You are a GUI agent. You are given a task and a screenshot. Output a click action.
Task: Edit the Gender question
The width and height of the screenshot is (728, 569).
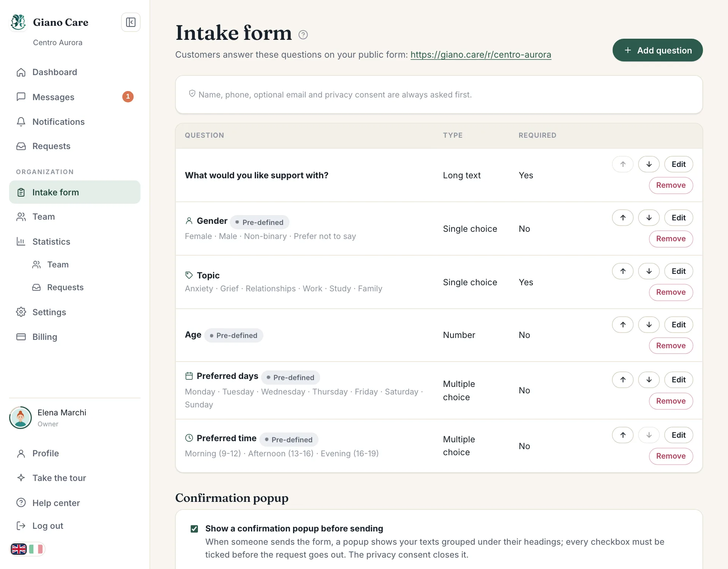coord(678,218)
